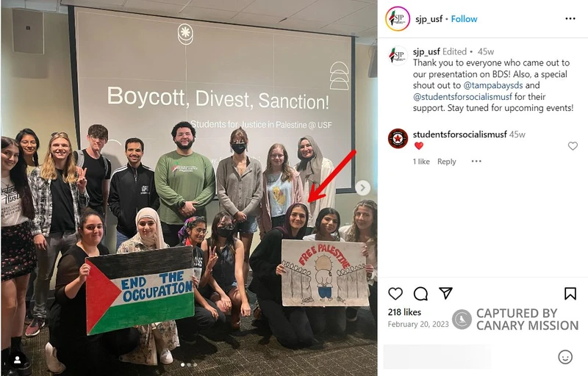588x376 pixels.
Task: Open post options three-dot menu
Action: point(570,18)
